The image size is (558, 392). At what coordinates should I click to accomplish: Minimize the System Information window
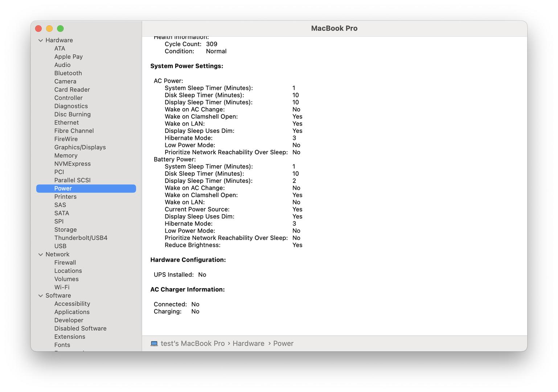point(49,29)
